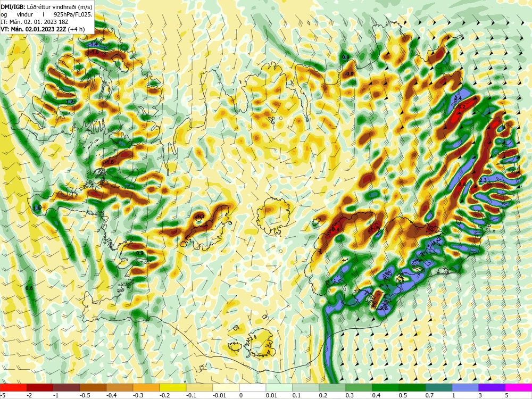Click the '0.7' tick label on the legend
The width and height of the screenshot is (532, 399).
[x=429, y=395]
